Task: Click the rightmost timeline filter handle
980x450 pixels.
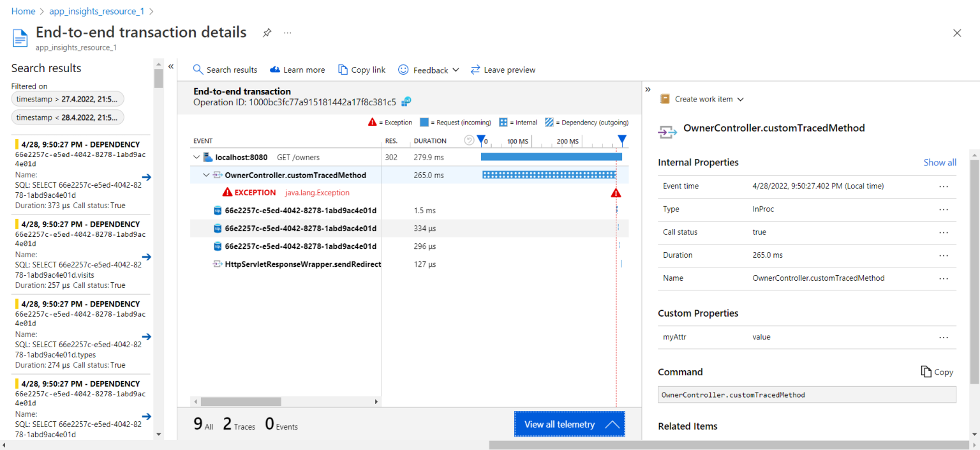Action: (x=622, y=139)
